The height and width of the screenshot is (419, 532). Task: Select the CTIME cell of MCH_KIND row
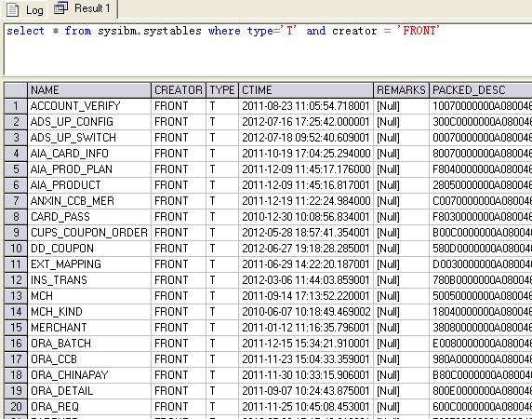pos(306,312)
